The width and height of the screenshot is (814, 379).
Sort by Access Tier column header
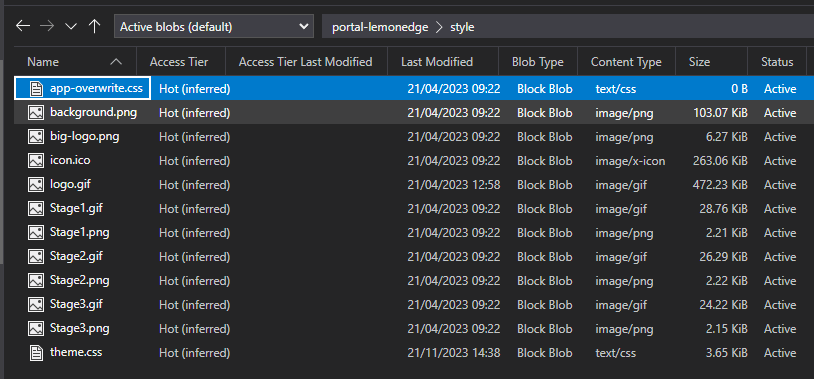click(179, 62)
